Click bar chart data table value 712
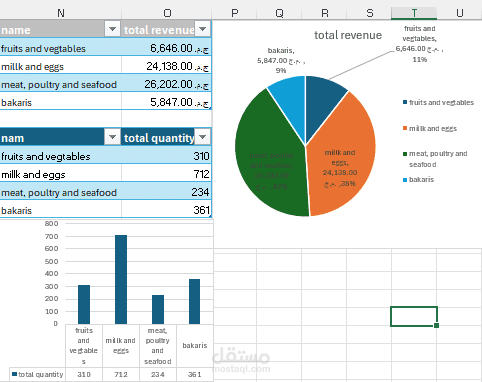This screenshot has height=382, width=482. 121,374
